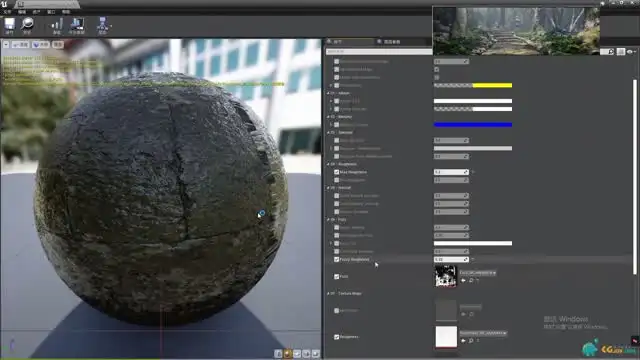Screen dimensions: 640x360
Task: Click the Max Roughness value field
Action: point(451,172)
